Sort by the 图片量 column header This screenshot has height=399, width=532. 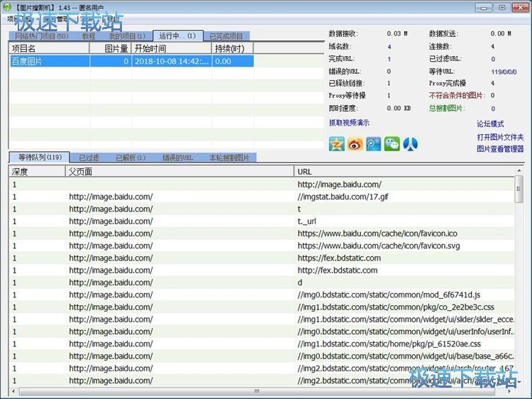[110, 48]
